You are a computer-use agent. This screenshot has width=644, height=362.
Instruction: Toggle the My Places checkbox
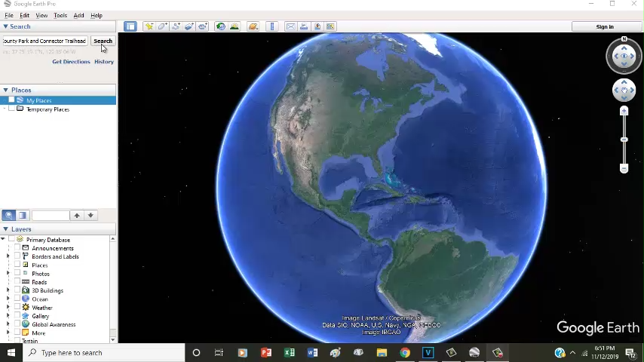(11, 100)
